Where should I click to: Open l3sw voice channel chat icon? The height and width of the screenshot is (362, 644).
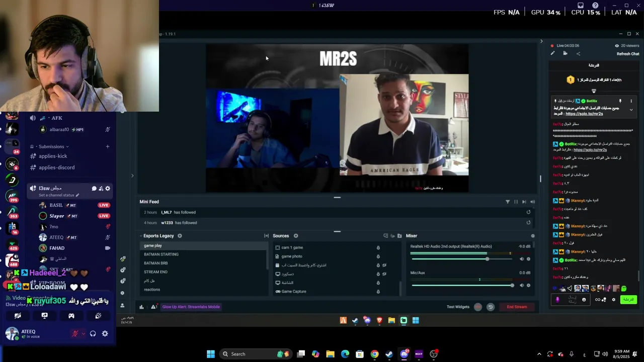pyautogui.click(x=94, y=189)
